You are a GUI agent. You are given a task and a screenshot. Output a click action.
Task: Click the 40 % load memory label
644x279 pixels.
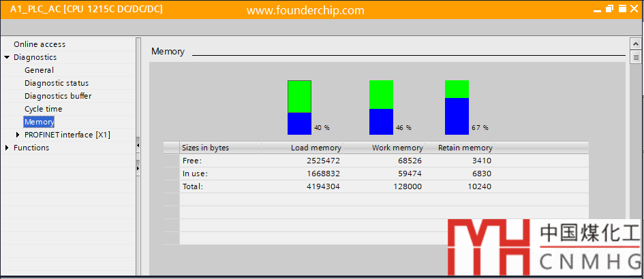322,128
